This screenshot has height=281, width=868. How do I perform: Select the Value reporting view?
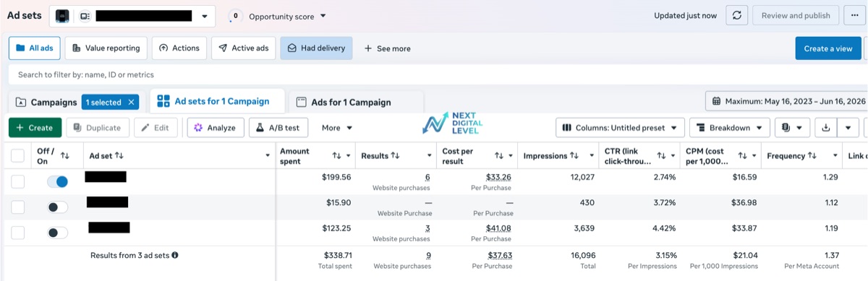106,48
